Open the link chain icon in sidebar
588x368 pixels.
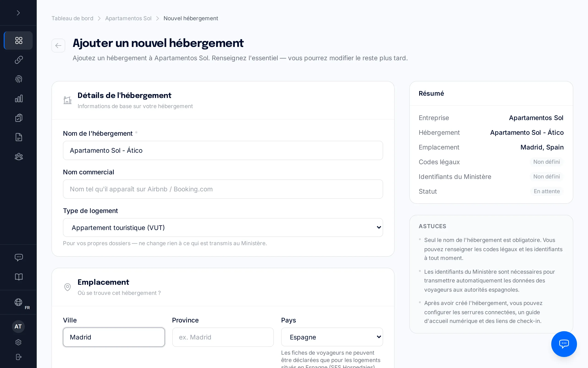pyautogui.click(x=18, y=60)
